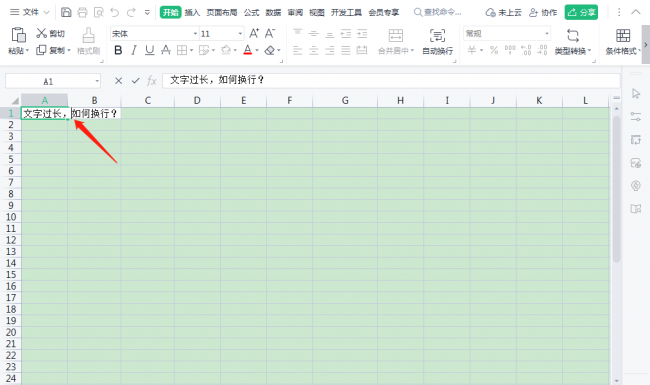The image size is (650, 385).
Task: Decrease font size with A-
Action: pos(270,33)
